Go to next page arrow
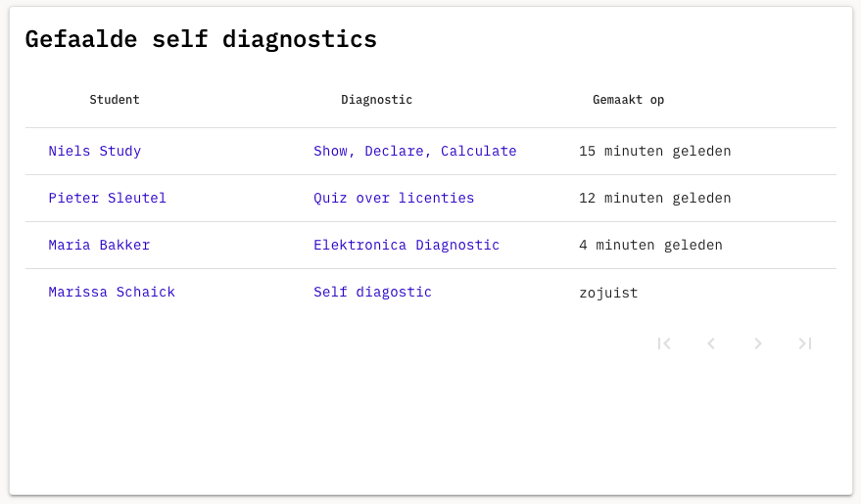The width and height of the screenshot is (861, 504). 758,344
